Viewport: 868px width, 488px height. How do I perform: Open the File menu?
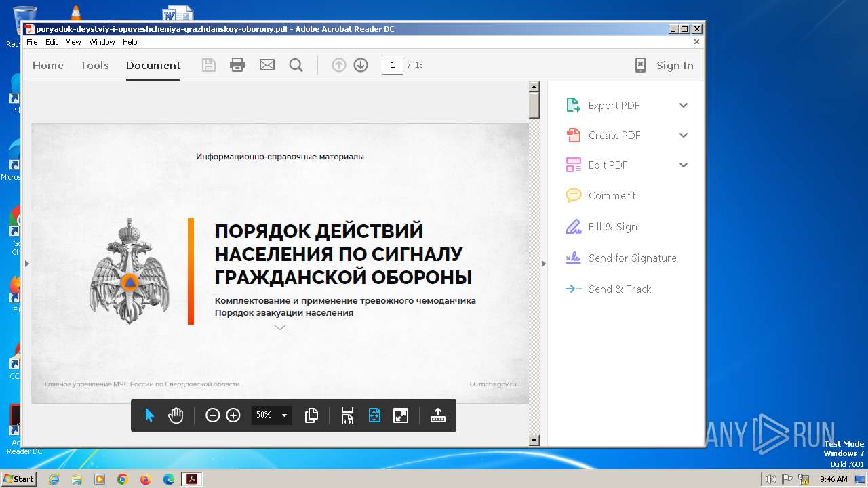32,42
